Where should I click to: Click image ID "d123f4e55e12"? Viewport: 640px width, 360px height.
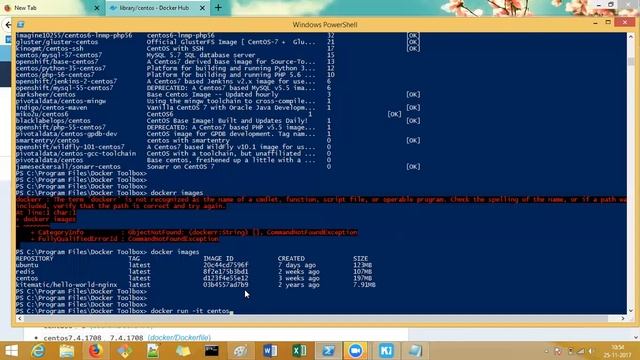(x=225, y=278)
